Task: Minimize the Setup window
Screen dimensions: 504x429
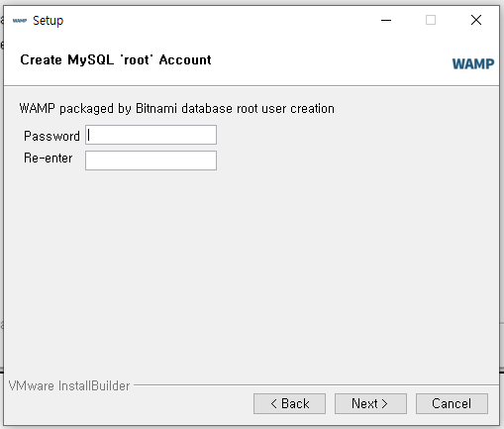Action: pos(386,21)
